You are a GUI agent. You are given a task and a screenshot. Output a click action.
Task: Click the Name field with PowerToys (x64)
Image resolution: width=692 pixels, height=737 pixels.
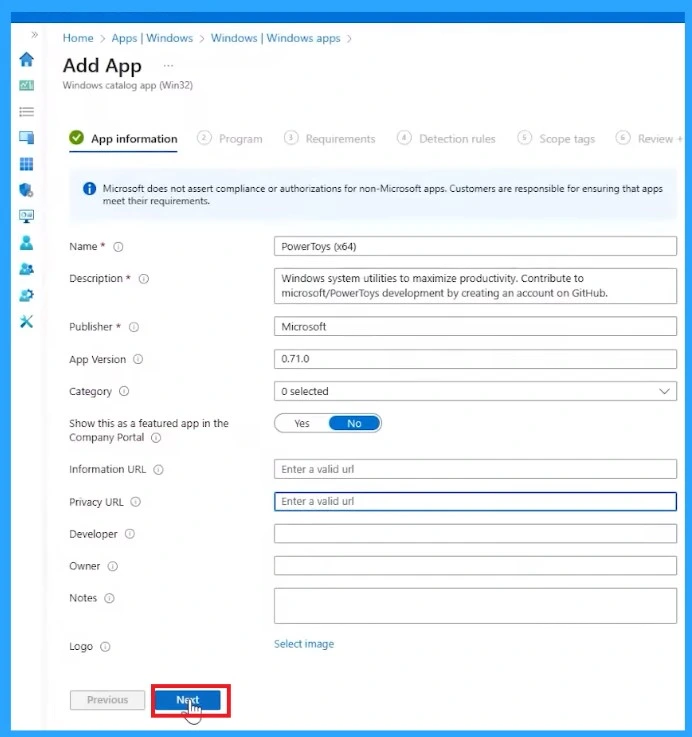(475, 246)
